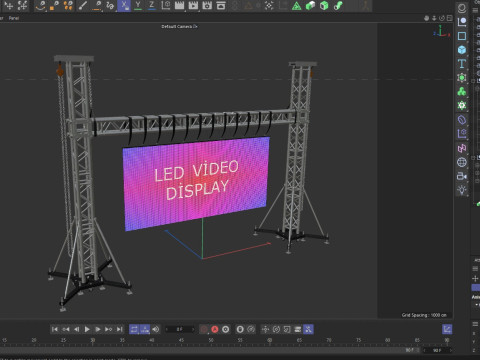The width and height of the screenshot is (480, 360).
Task: Click the pink Volume builder icon
Action: coord(462,148)
